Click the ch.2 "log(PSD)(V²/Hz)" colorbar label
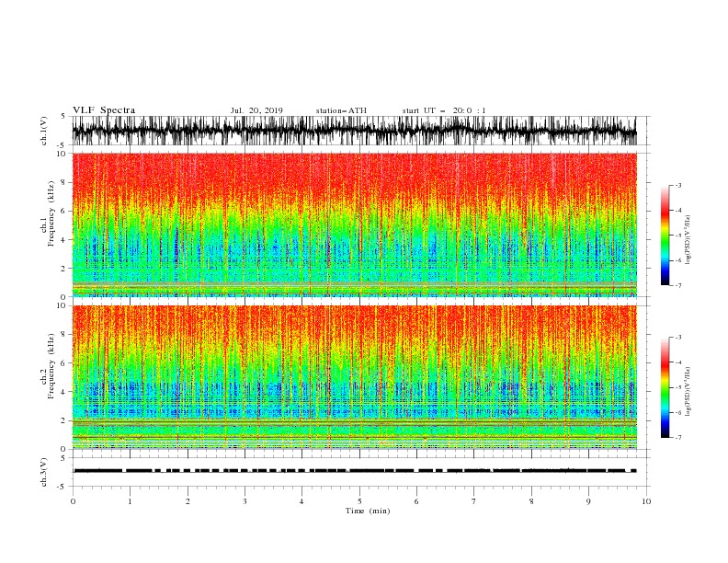 click(688, 392)
